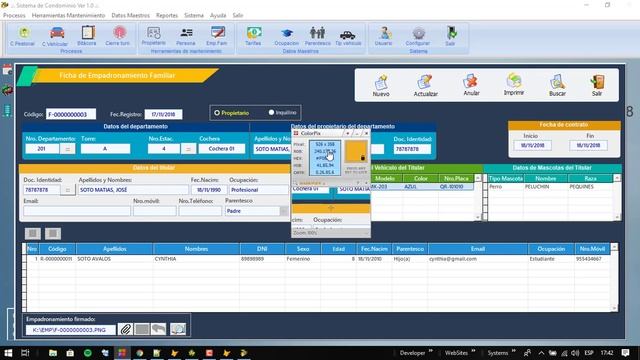Image resolution: width=640 pixels, height=360 pixels.
Task: Open Spotify from the taskbar
Action: [x=87, y=353]
